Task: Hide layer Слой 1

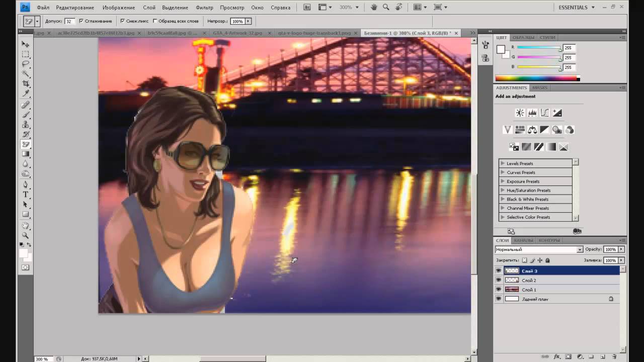Action: 499,290
